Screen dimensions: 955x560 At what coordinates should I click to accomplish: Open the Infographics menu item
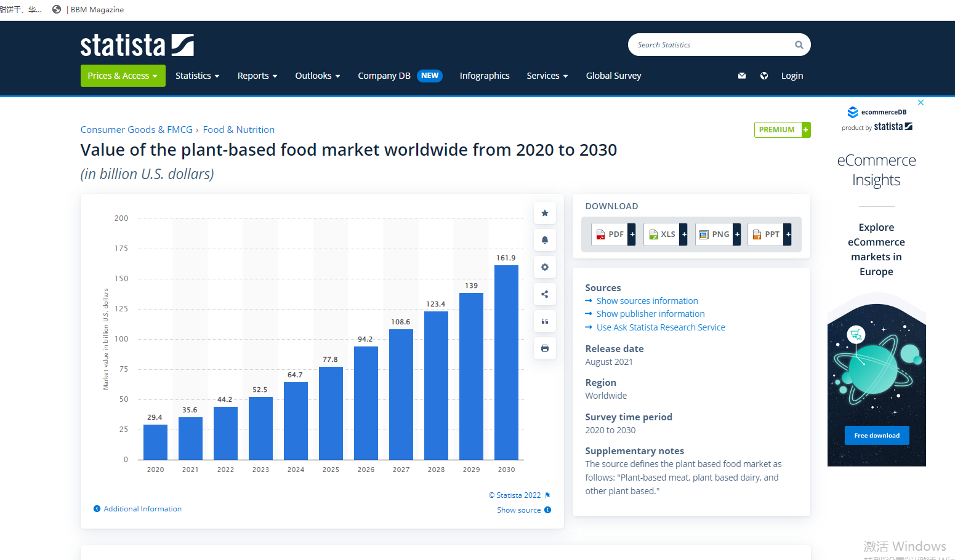(x=484, y=76)
